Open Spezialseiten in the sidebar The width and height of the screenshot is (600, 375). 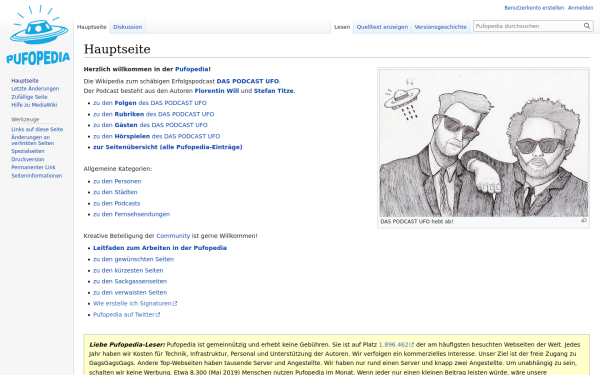(x=28, y=151)
